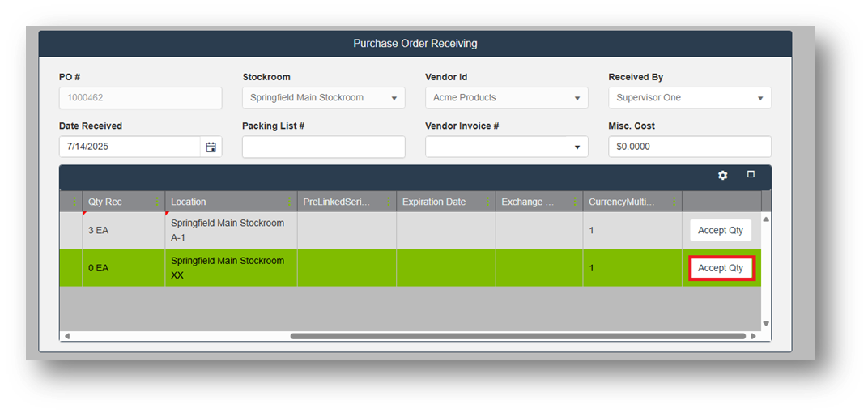This screenshot has width=868, height=413.
Task: Expand the Stockroom dropdown
Action: click(x=394, y=98)
